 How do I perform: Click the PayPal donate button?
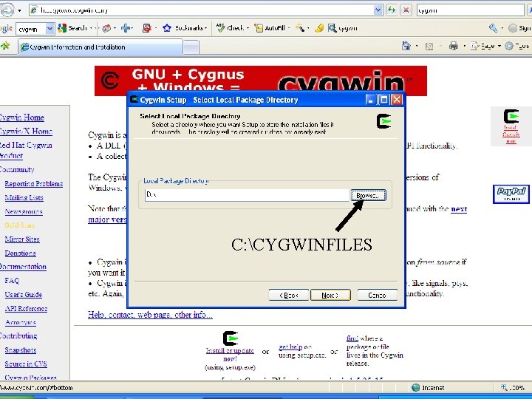click(511, 194)
